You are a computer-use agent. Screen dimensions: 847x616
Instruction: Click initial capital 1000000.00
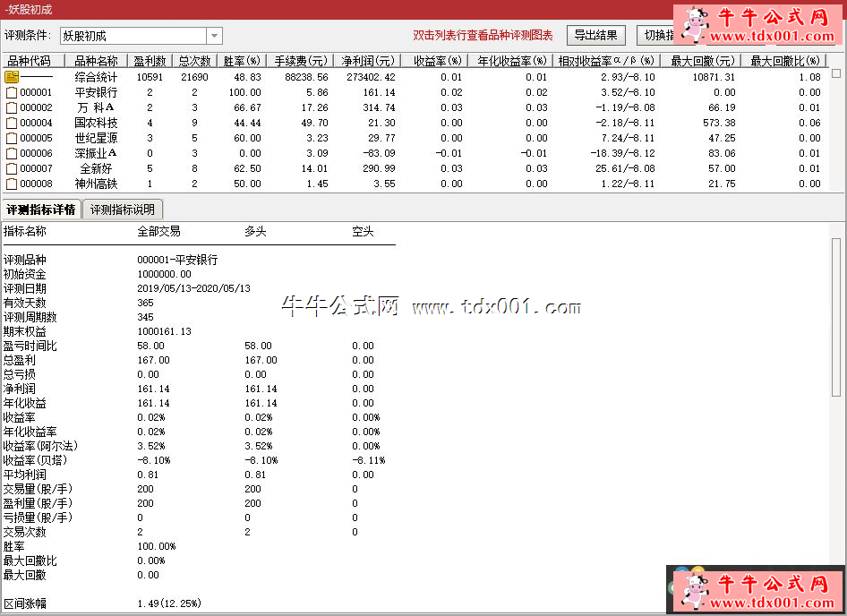tap(164, 274)
